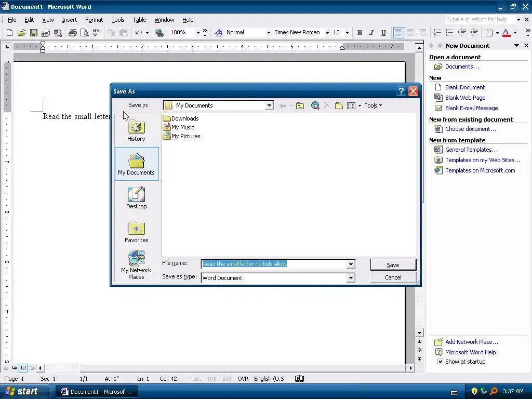The image size is (532, 399).
Task: Click the Undo arrow icon
Action: (x=138, y=33)
